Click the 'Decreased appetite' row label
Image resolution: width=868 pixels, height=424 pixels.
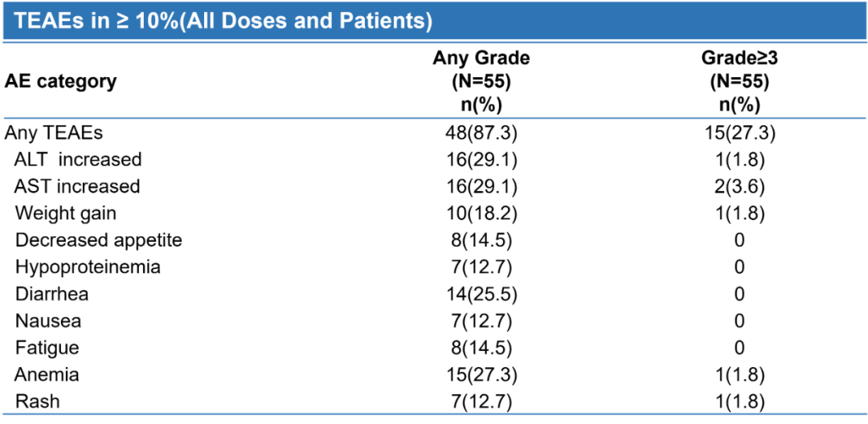coord(99,240)
